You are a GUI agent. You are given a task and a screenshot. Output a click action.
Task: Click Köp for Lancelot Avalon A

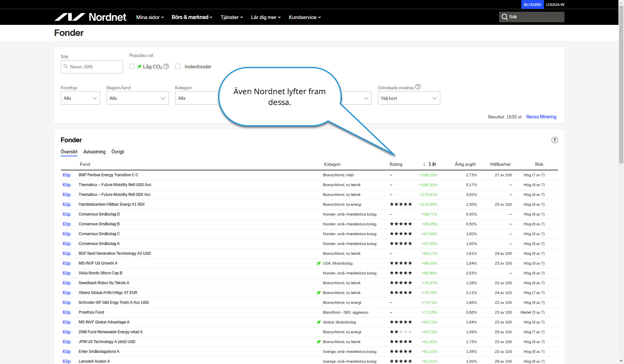point(67,361)
